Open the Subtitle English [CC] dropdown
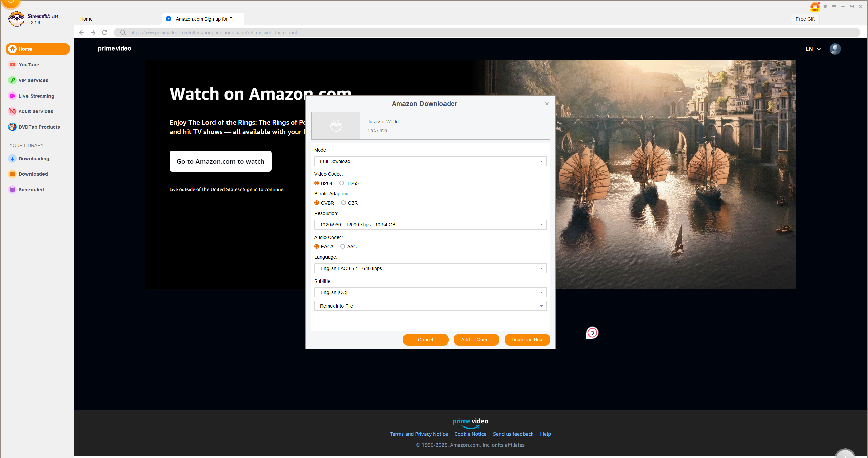 (x=430, y=292)
